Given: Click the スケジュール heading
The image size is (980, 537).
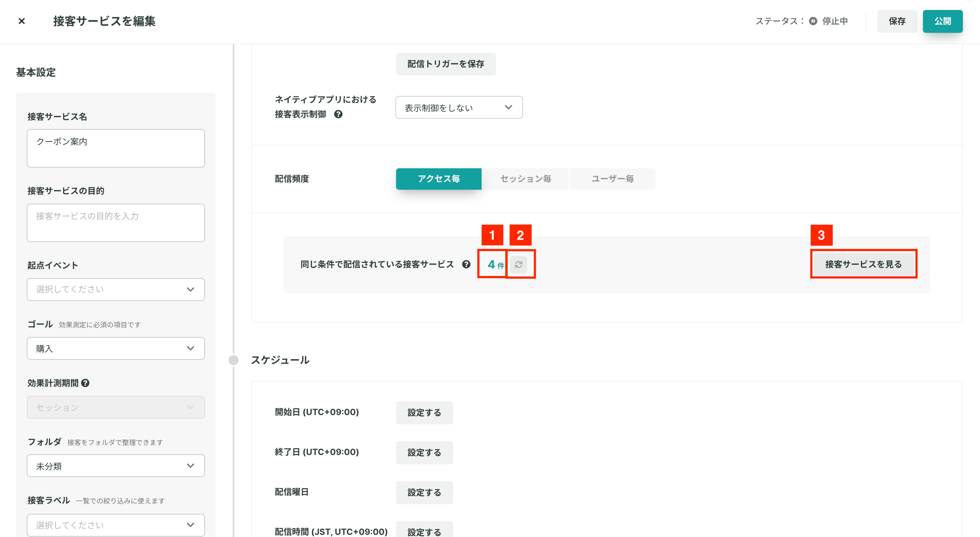Looking at the screenshot, I should click(x=280, y=360).
